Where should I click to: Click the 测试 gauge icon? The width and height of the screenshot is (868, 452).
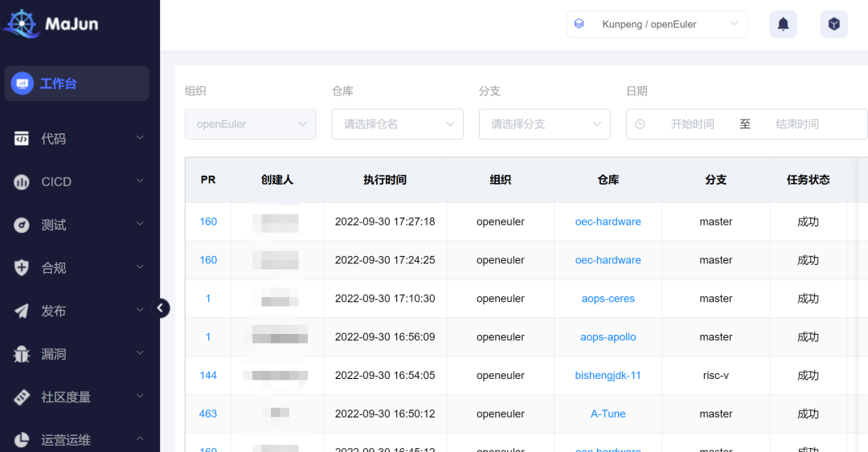[x=22, y=225]
